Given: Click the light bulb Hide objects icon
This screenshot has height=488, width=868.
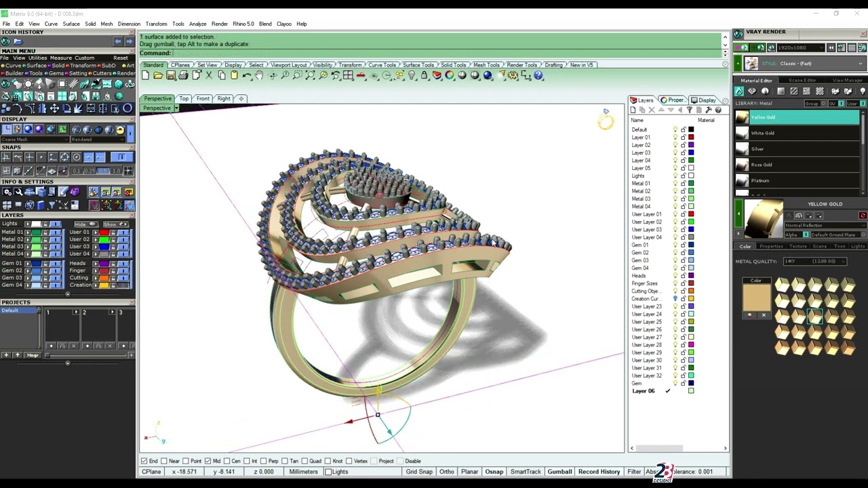Looking at the screenshot, I should 412,75.
